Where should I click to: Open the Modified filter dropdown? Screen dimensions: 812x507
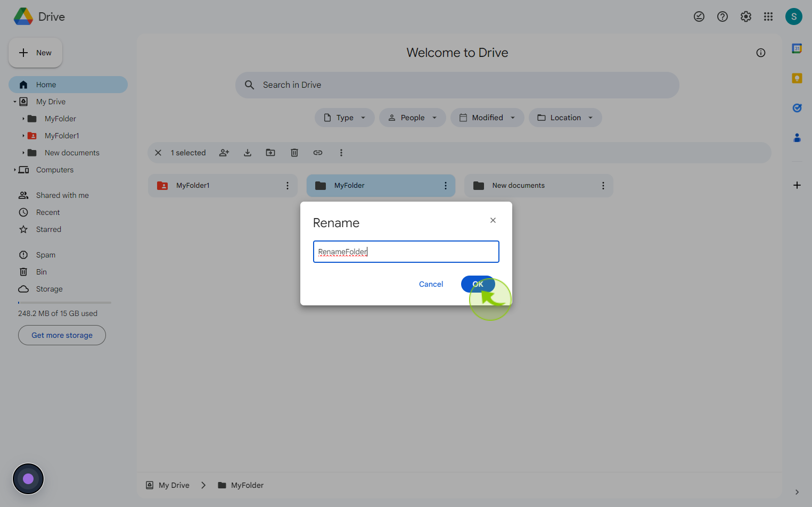[x=487, y=118]
